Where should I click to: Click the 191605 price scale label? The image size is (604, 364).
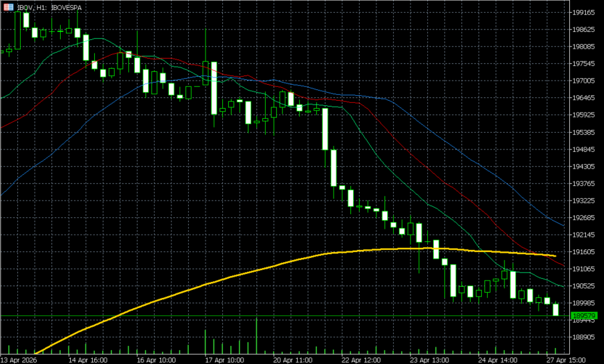583,251
